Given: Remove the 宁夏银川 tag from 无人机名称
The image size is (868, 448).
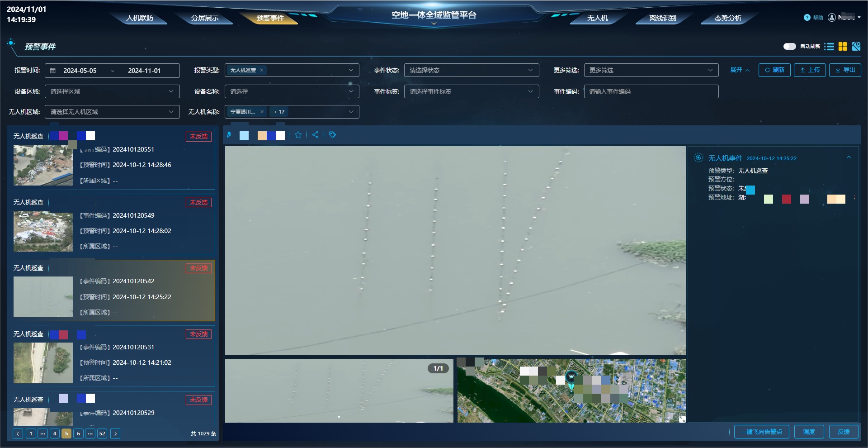Looking at the screenshot, I should (x=262, y=112).
